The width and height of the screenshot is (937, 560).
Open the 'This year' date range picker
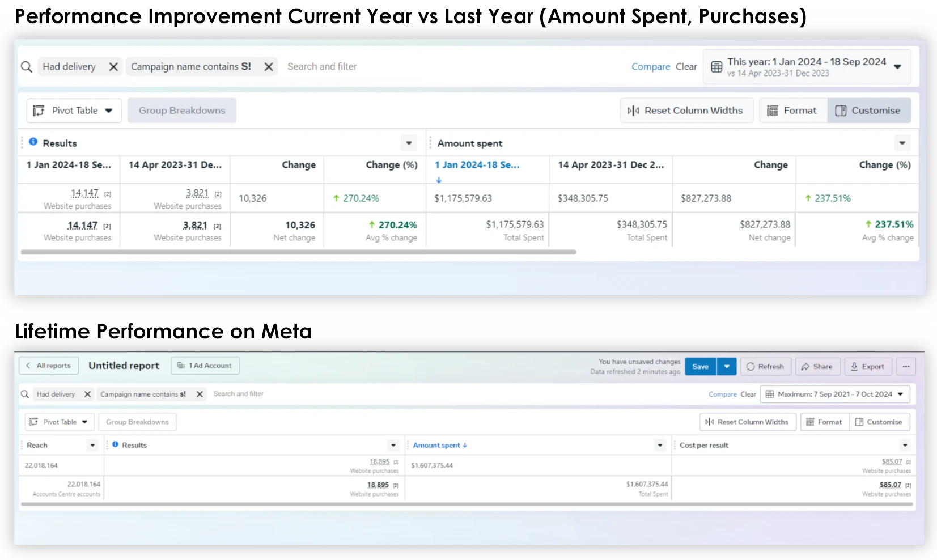[807, 67]
